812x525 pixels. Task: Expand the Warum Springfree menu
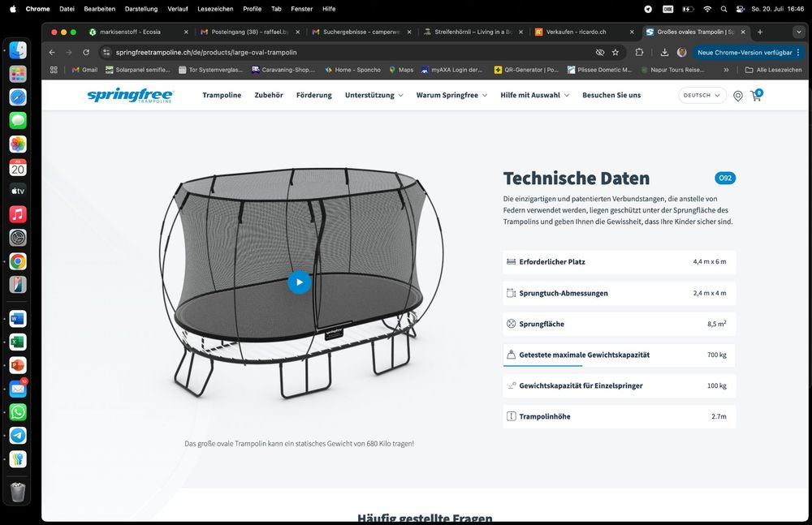(451, 95)
